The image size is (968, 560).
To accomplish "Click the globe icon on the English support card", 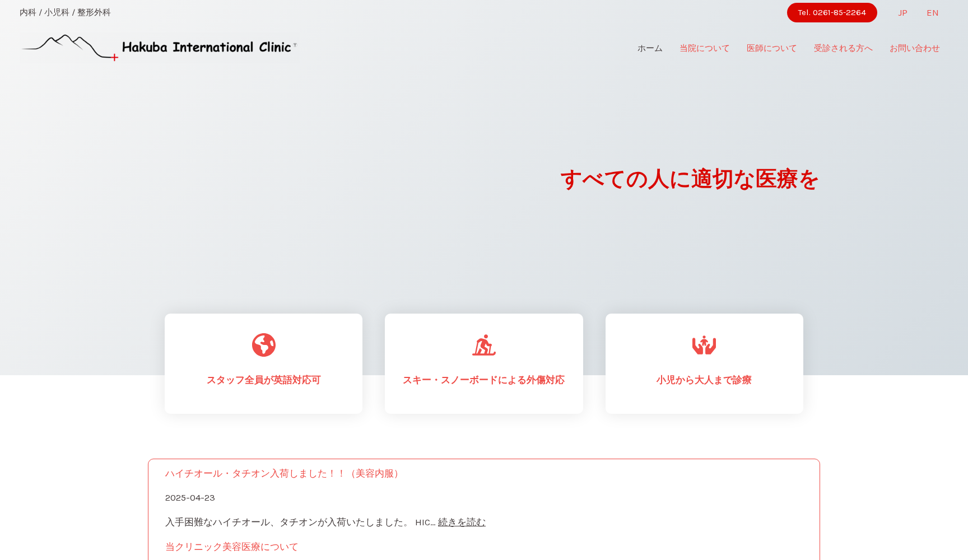I will [263, 345].
